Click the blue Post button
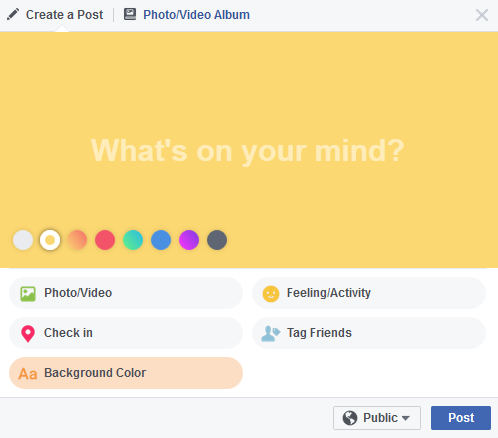Viewport: 498px width, 438px height. 461,418
